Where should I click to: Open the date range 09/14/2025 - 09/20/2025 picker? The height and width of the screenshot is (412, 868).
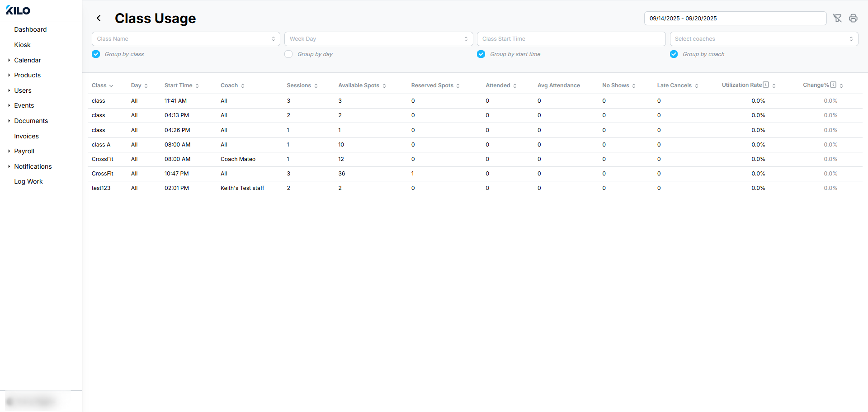pos(735,19)
